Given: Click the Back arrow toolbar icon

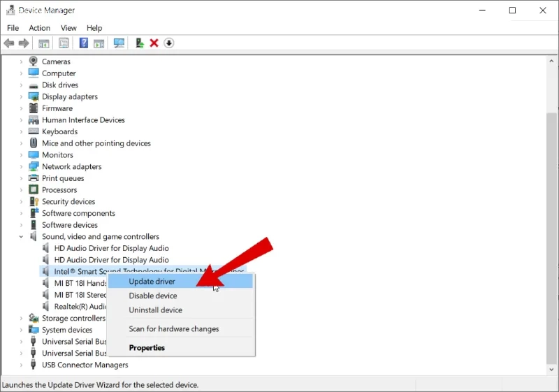Looking at the screenshot, I should [x=9, y=43].
